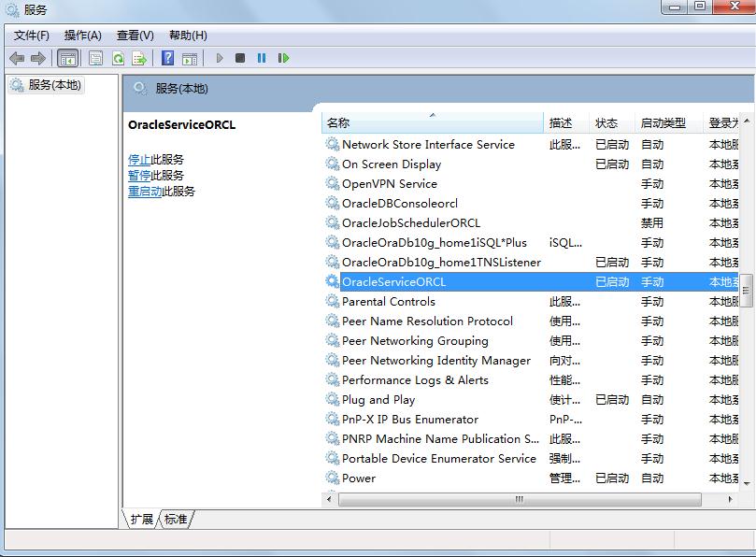Click the Forward arrow toolbar icon

pos(38,58)
